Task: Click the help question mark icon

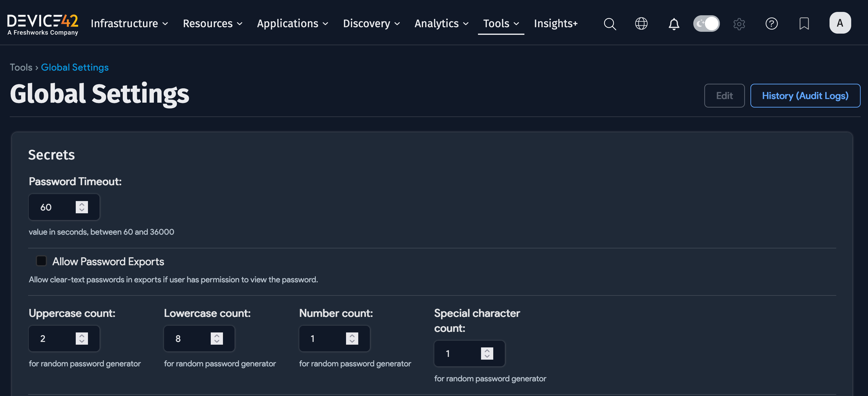Action: (x=771, y=24)
